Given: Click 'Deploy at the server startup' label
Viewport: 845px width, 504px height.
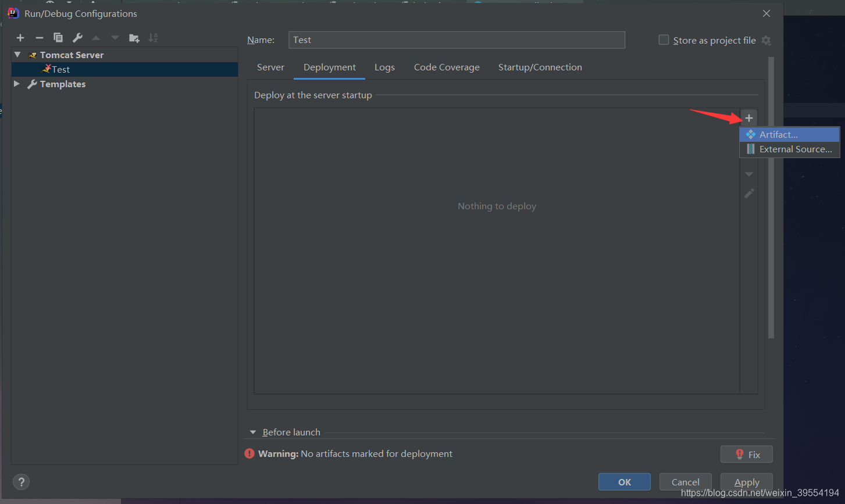Looking at the screenshot, I should tap(313, 95).
